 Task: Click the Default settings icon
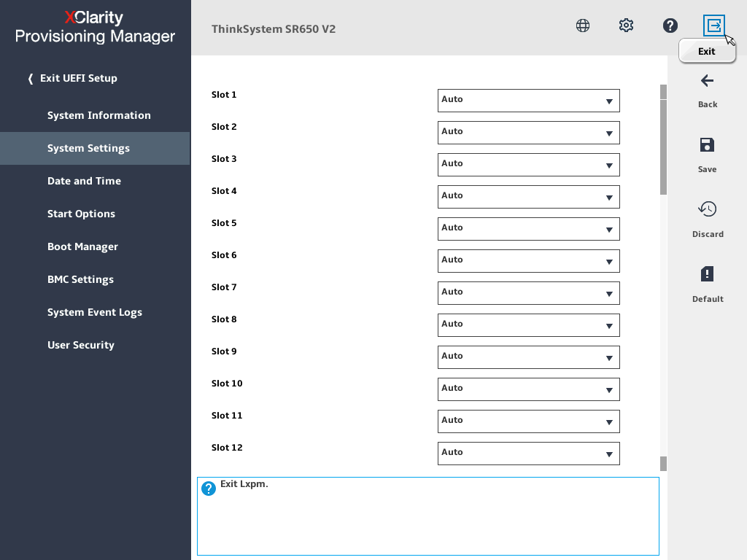point(707,274)
